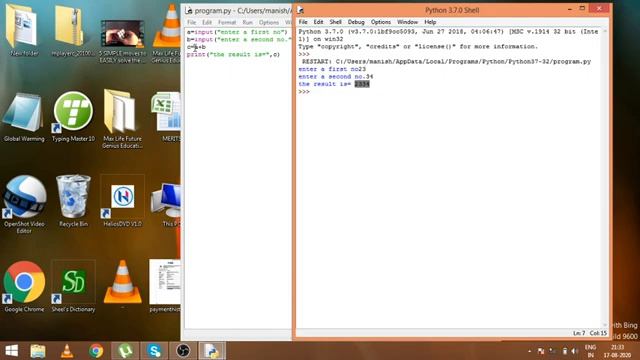The width and height of the screenshot is (640, 360).
Task: Open Shell menu in Python Shell
Action: pyautogui.click(x=336, y=22)
